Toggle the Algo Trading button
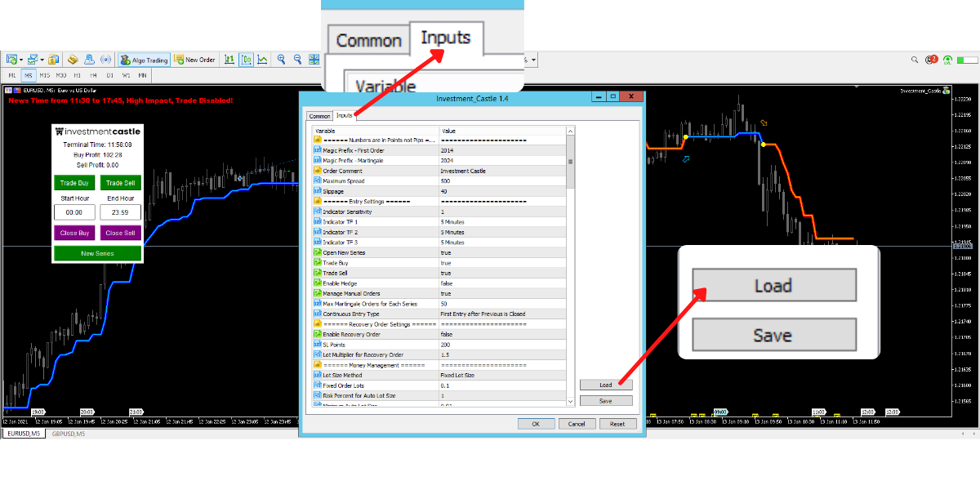The image size is (980, 490). tap(144, 60)
